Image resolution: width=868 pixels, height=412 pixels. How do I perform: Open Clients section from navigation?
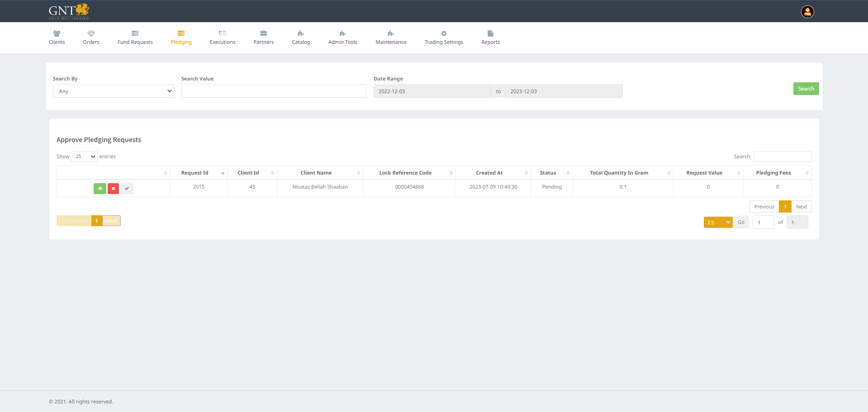click(x=57, y=37)
